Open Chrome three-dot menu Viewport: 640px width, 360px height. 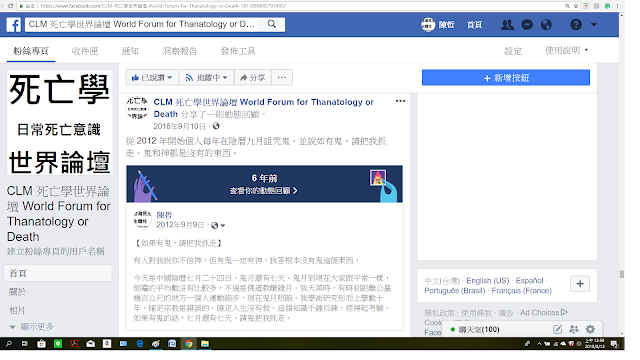[618, 6]
